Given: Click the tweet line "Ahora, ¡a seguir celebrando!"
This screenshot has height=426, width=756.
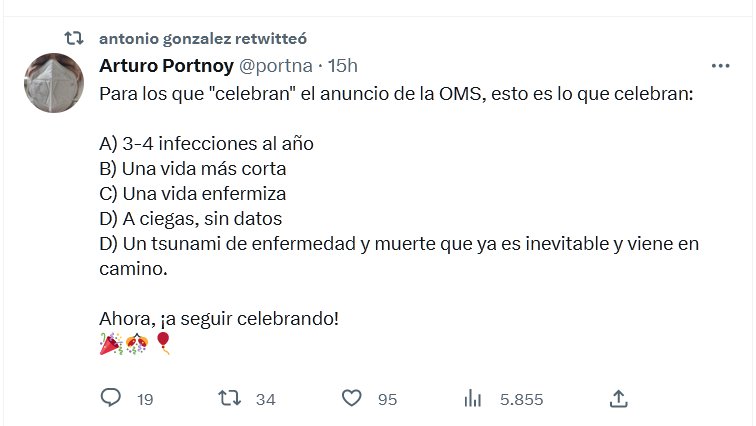Looking at the screenshot, I should [x=219, y=319].
